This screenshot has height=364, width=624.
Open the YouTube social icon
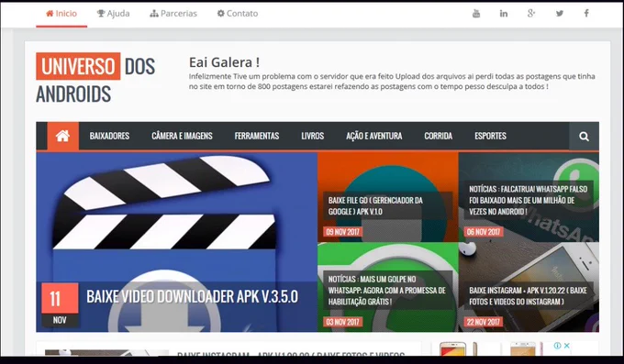point(476,14)
